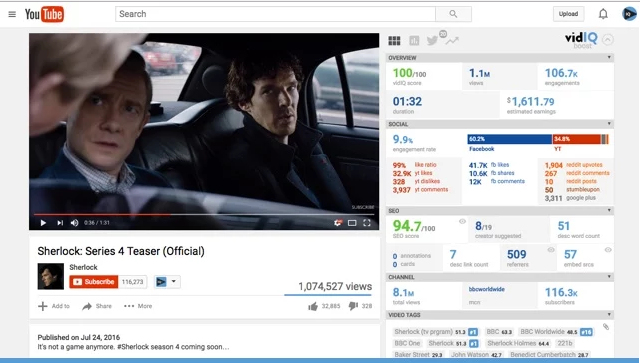Collapse the CHANNEL section arrow
640x363 pixels.
click(609, 276)
